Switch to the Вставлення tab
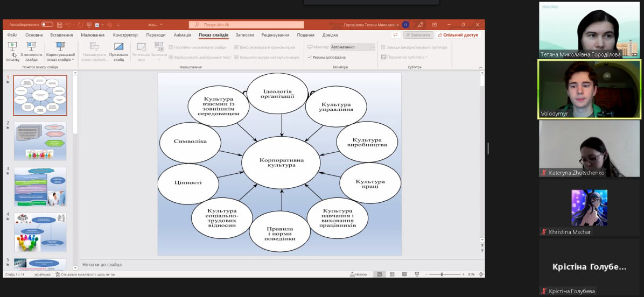Image resolution: width=644 pixels, height=297 pixels. [x=61, y=35]
